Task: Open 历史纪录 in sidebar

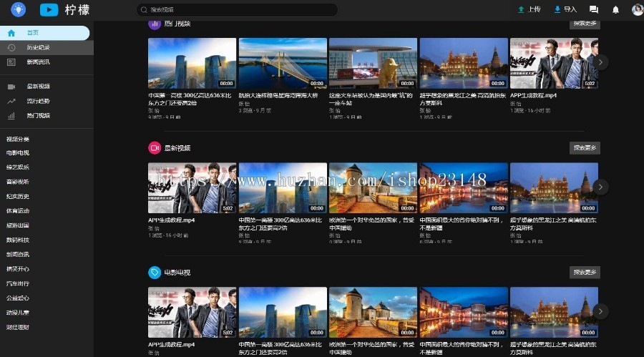Action: point(47,48)
